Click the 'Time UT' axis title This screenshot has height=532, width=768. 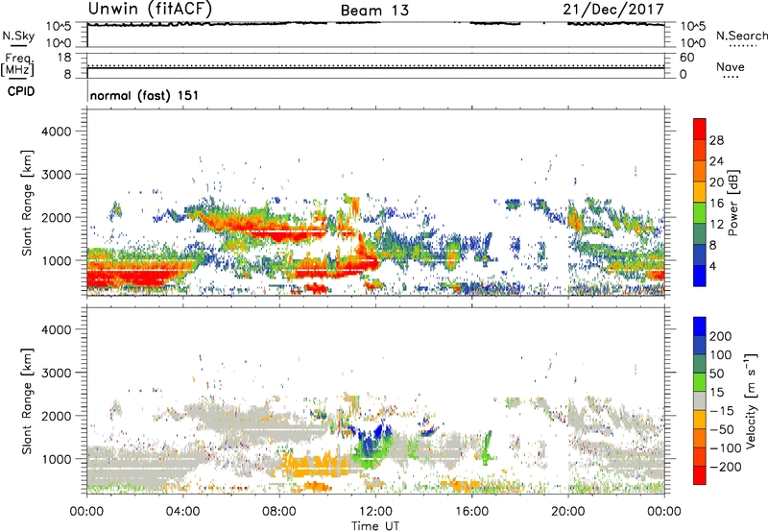coord(375,526)
